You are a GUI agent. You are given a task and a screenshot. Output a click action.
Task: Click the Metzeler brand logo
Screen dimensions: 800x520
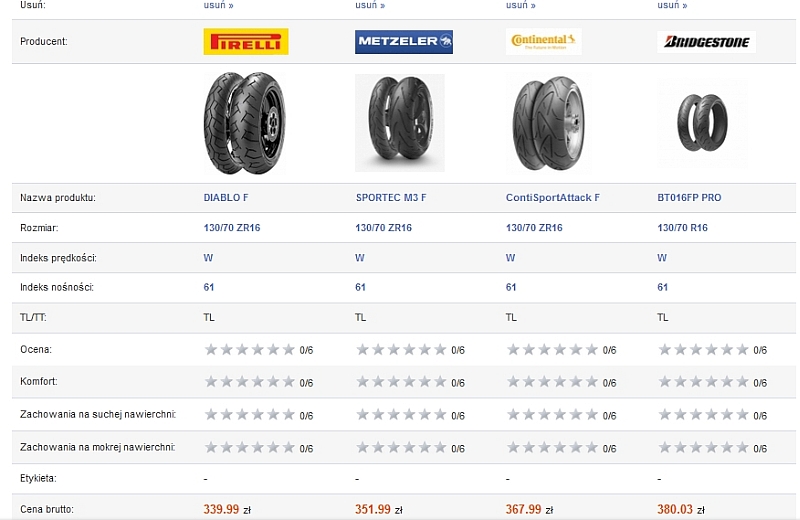click(x=404, y=41)
